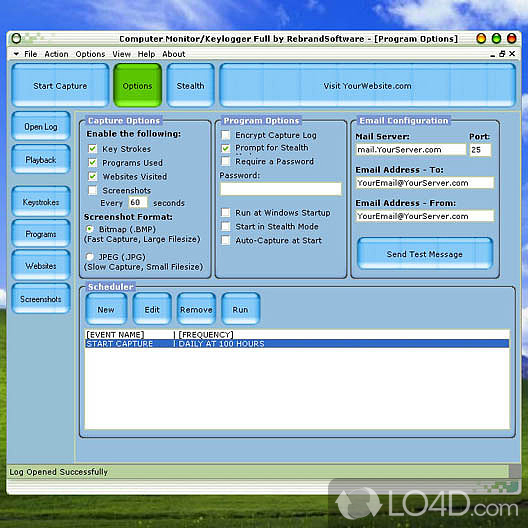Close the inner Program Options window
Screen dimensions: 528x528
(512, 54)
